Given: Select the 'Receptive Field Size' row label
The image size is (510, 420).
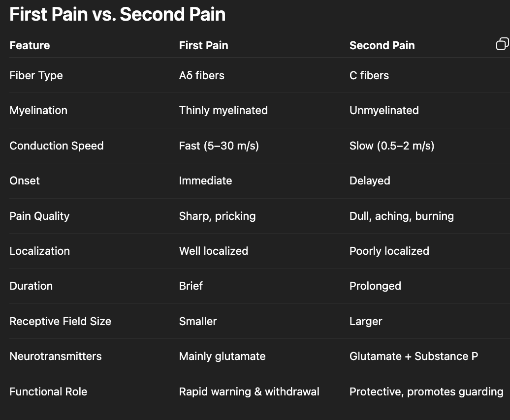Looking at the screenshot, I should tap(60, 321).
